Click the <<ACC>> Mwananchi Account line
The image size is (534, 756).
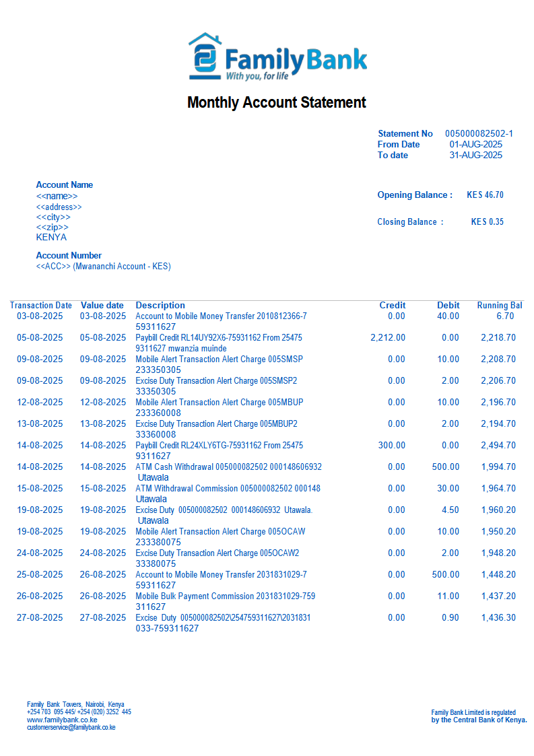pos(103,266)
